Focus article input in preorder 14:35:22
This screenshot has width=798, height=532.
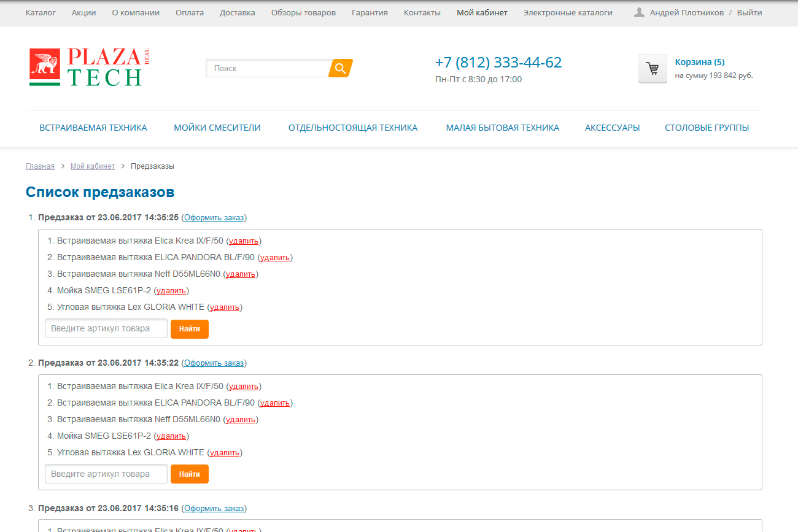106,474
